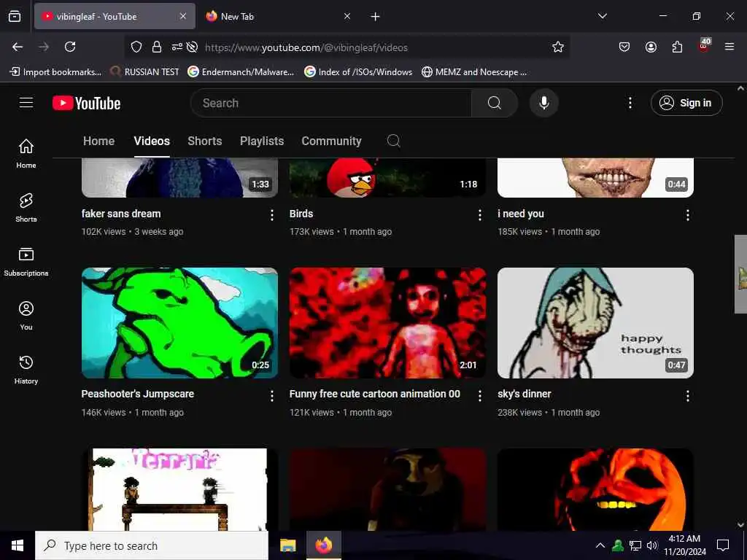This screenshot has width=747, height=560.
Task: Click the browser address bar URL
Action: coord(306,47)
